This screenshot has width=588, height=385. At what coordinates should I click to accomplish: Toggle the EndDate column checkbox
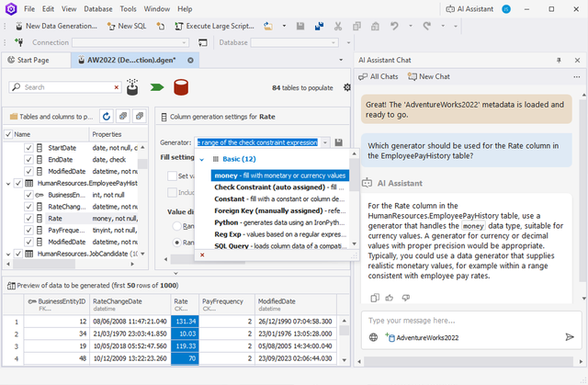click(28, 160)
